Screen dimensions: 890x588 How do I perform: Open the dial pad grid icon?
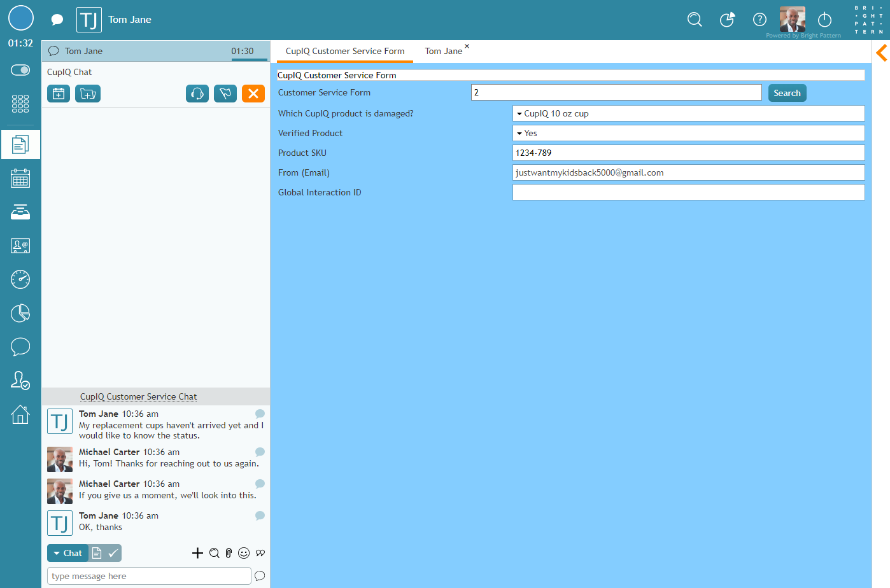click(20, 104)
